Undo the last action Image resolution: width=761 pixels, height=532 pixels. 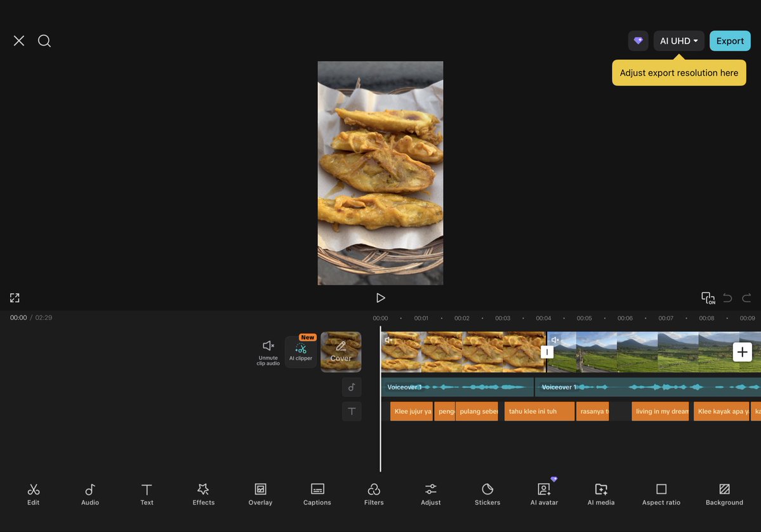pos(727,298)
